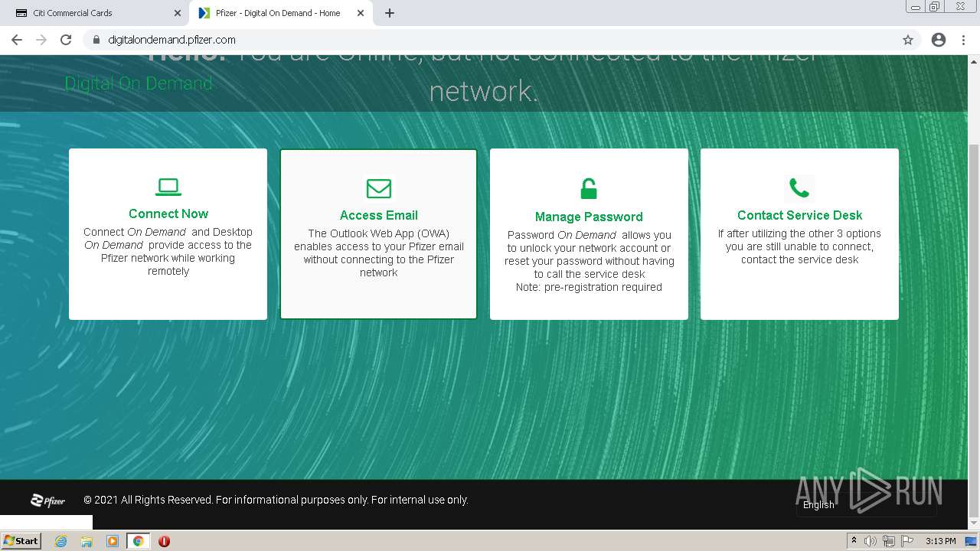Show hidden system tray icons
980x551 pixels.
pos(854,541)
